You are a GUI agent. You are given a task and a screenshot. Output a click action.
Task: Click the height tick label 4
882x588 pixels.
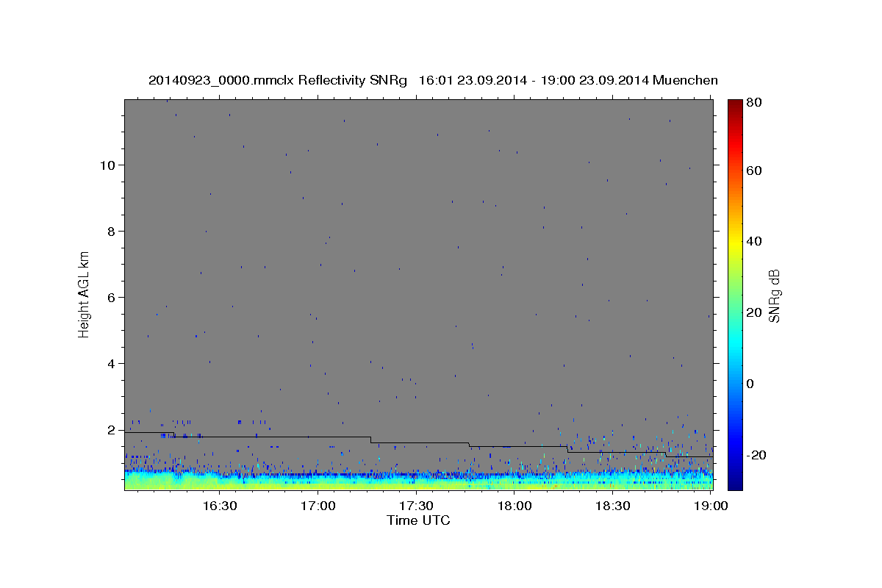pos(112,364)
